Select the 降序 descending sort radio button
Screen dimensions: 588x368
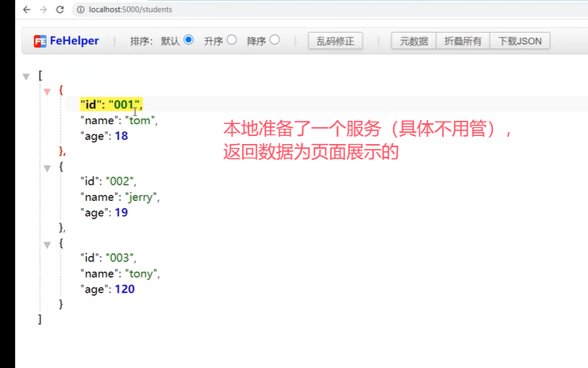click(275, 39)
